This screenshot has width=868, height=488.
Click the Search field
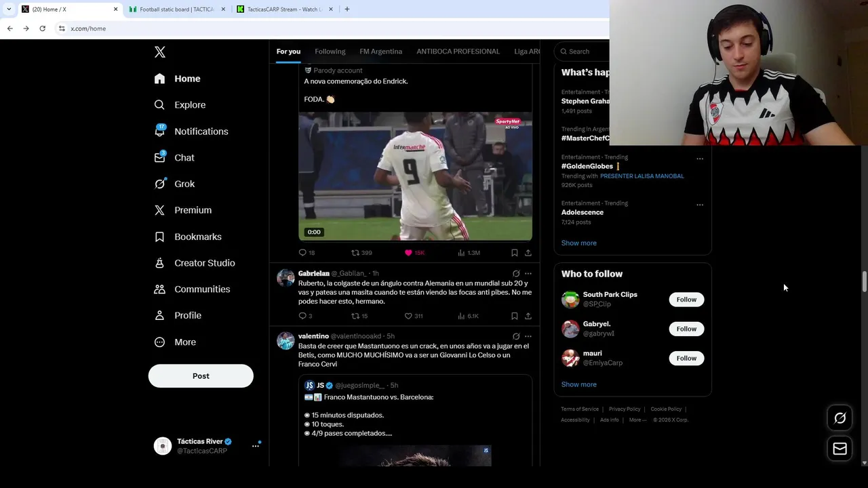[x=583, y=52]
